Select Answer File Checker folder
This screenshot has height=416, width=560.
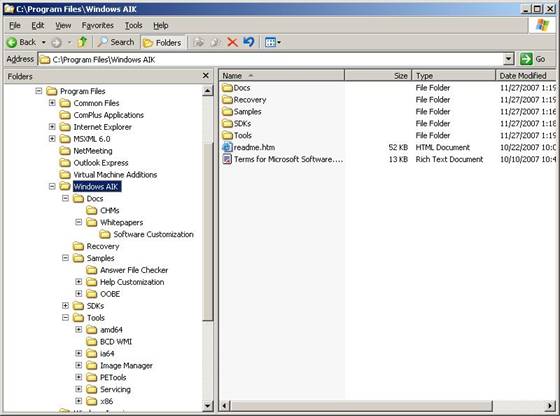click(134, 270)
